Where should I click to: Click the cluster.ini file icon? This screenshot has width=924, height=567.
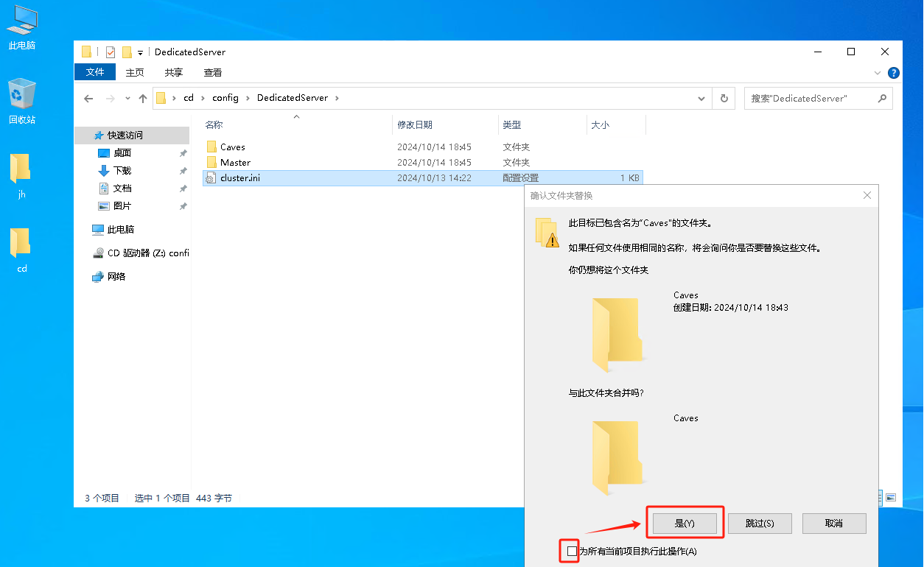tap(211, 178)
